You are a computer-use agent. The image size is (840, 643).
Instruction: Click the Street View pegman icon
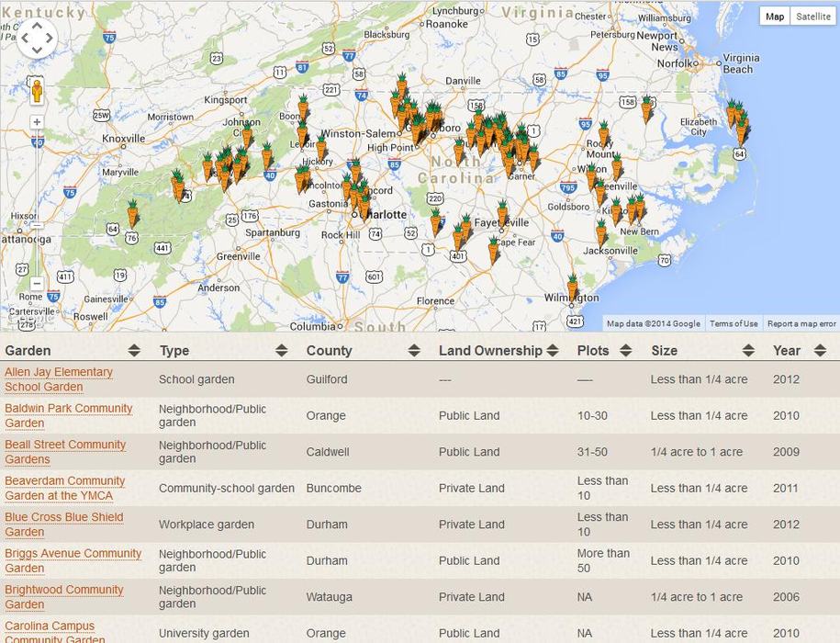coord(37,92)
